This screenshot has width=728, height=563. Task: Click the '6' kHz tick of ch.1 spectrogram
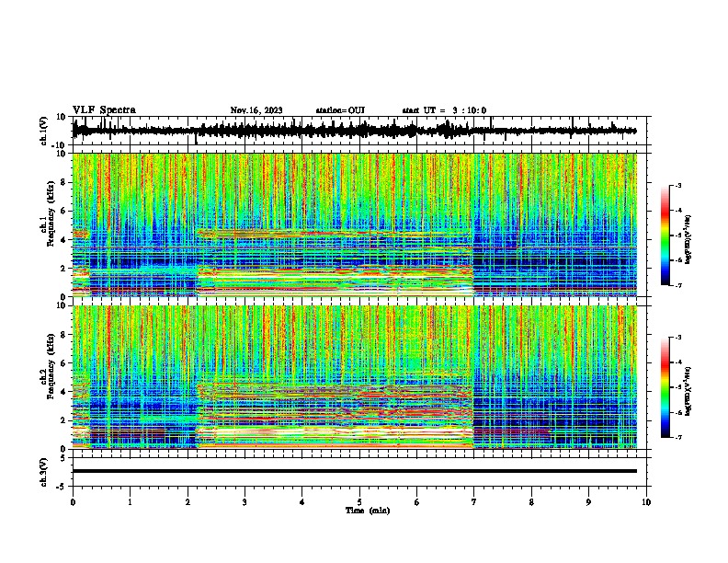point(63,211)
